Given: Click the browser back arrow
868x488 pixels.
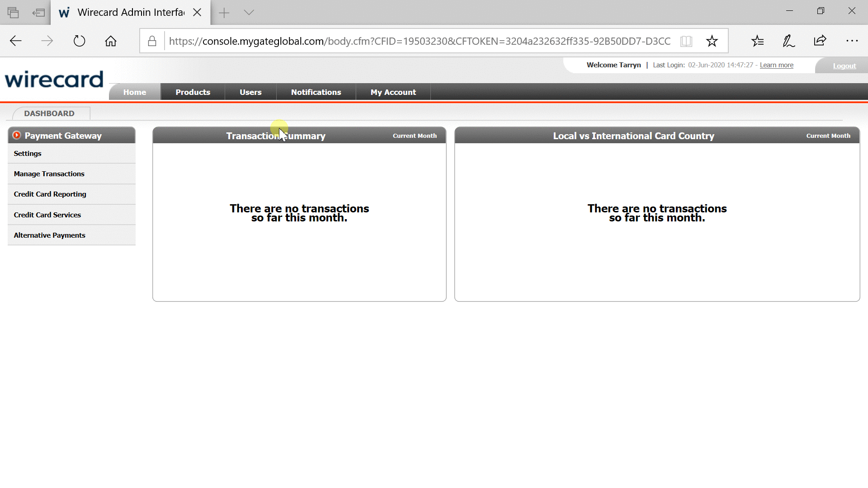Looking at the screenshot, I should click(16, 41).
